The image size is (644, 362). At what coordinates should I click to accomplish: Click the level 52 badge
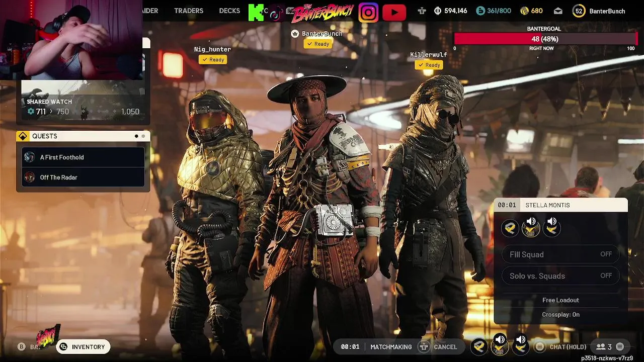[x=579, y=11]
